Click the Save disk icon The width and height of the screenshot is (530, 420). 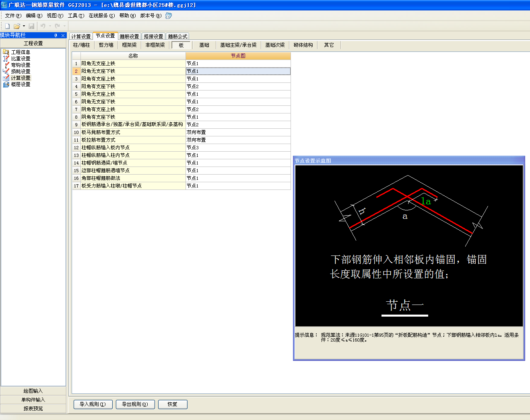pos(31,26)
